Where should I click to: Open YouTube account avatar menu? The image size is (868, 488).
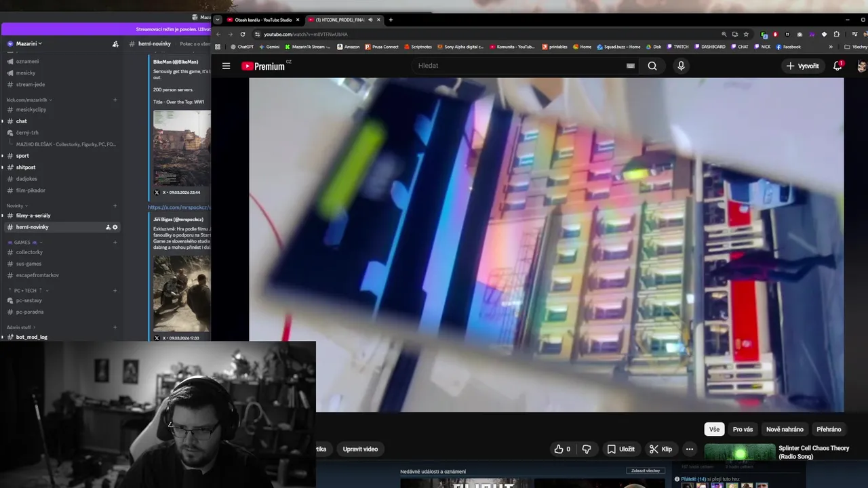(862, 66)
